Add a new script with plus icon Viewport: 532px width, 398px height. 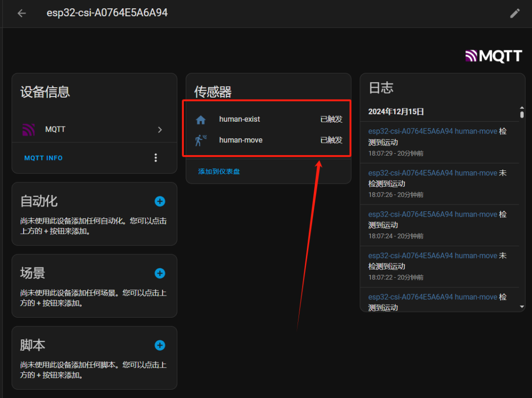pyautogui.click(x=160, y=345)
